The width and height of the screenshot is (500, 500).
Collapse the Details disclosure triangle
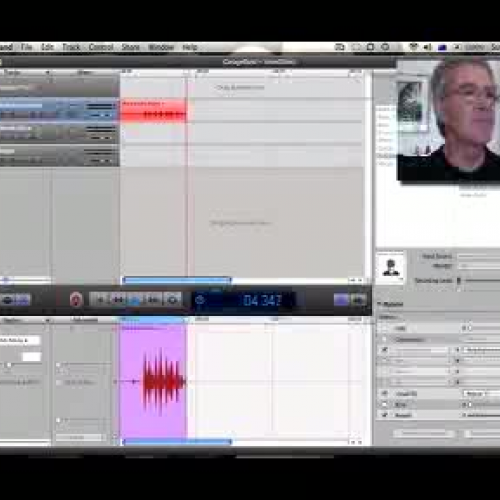point(379,304)
